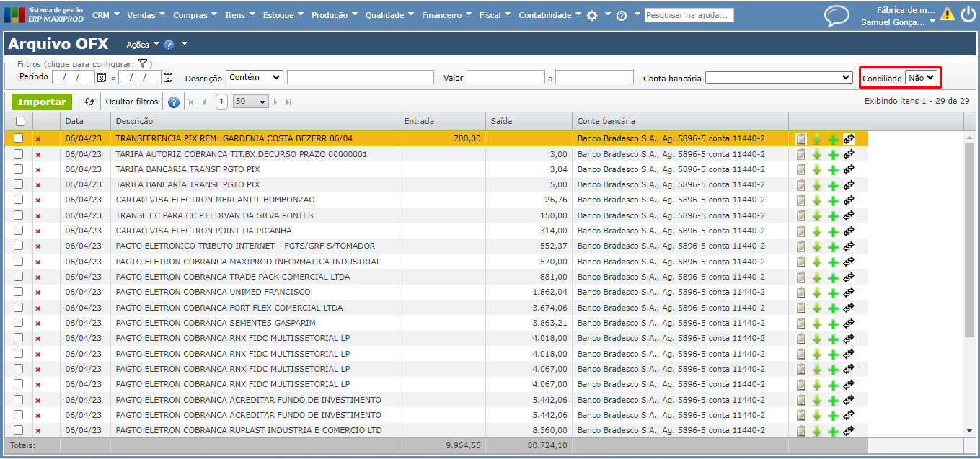Open the Financeiro menu
The width and height of the screenshot is (980, 459).
[x=446, y=15]
